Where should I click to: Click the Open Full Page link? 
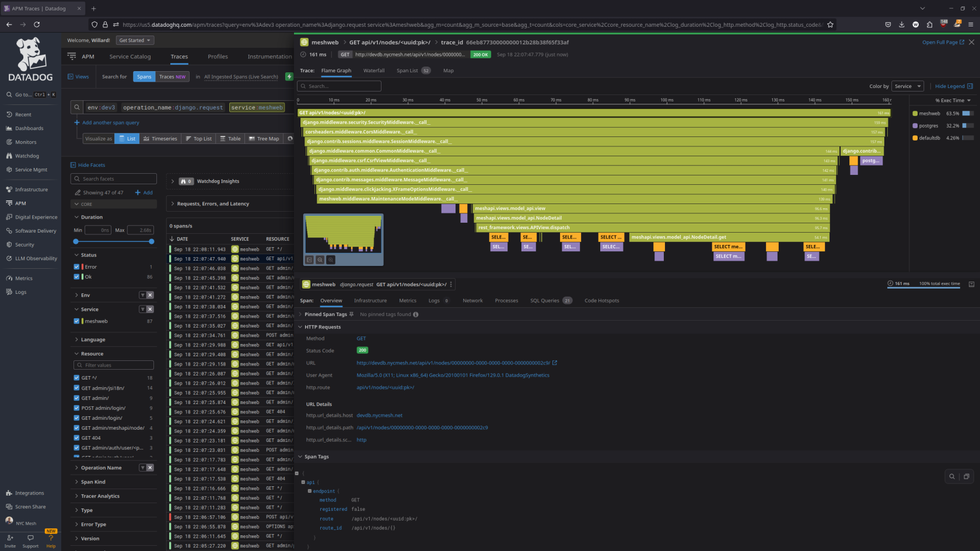tap(943, 42)
